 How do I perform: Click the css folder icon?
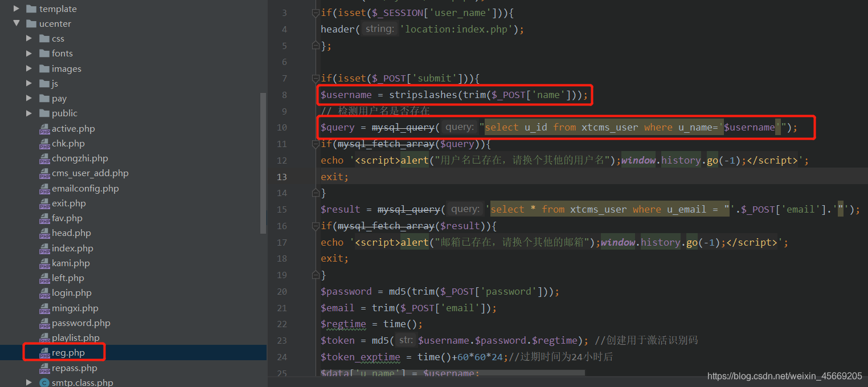click(44, 39)
